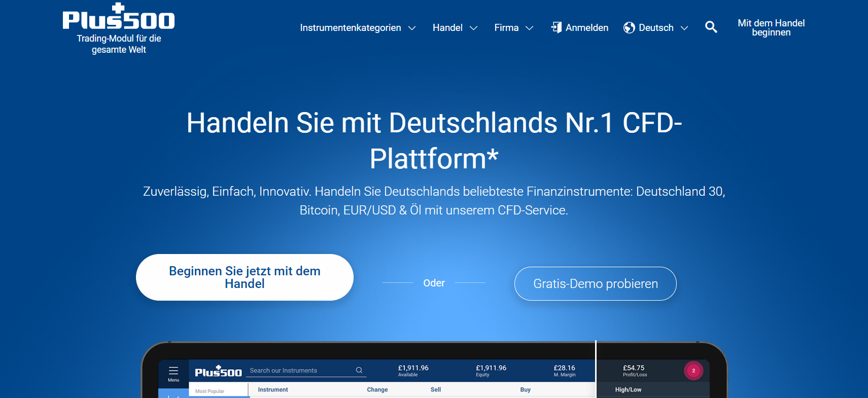Click the Sell column header
The width and height of the screenshot is (868, 398).
[436, 390]
